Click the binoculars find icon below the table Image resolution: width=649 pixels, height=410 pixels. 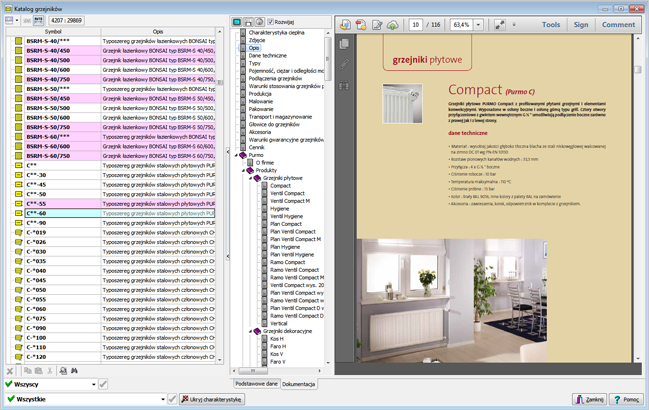(75, 371)
